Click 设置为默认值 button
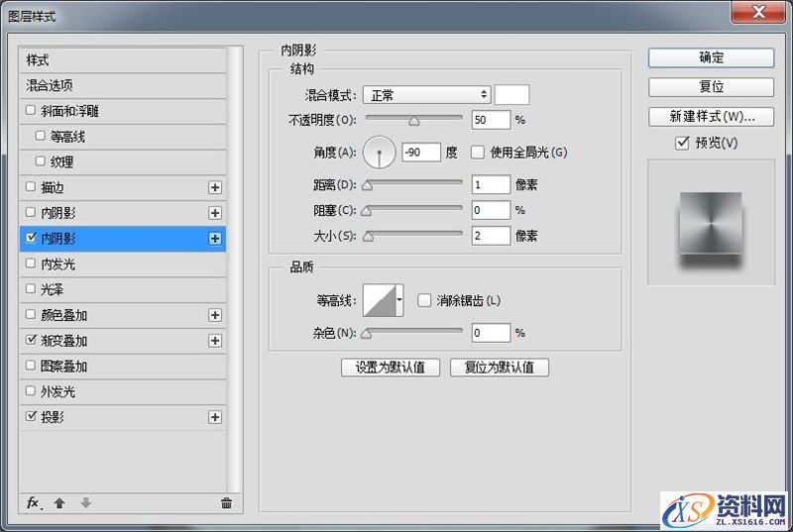 pos(391,368)
